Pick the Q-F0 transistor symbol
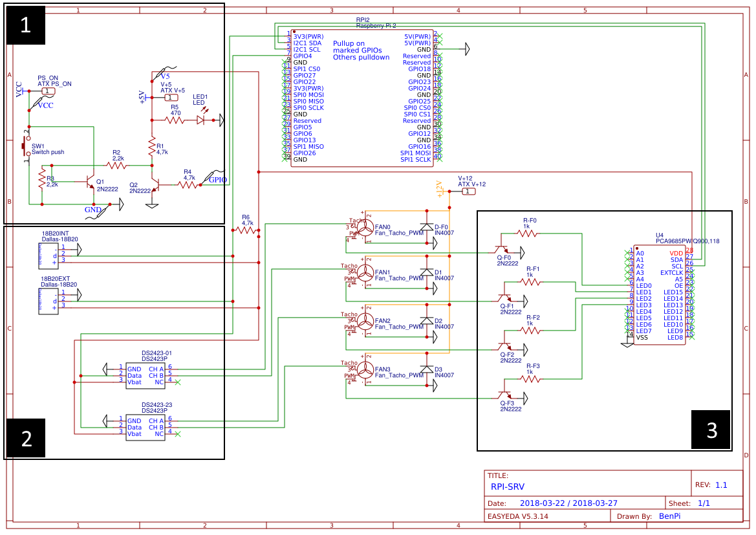This screenshot has height=535, width=756. (x=502, y=249)
